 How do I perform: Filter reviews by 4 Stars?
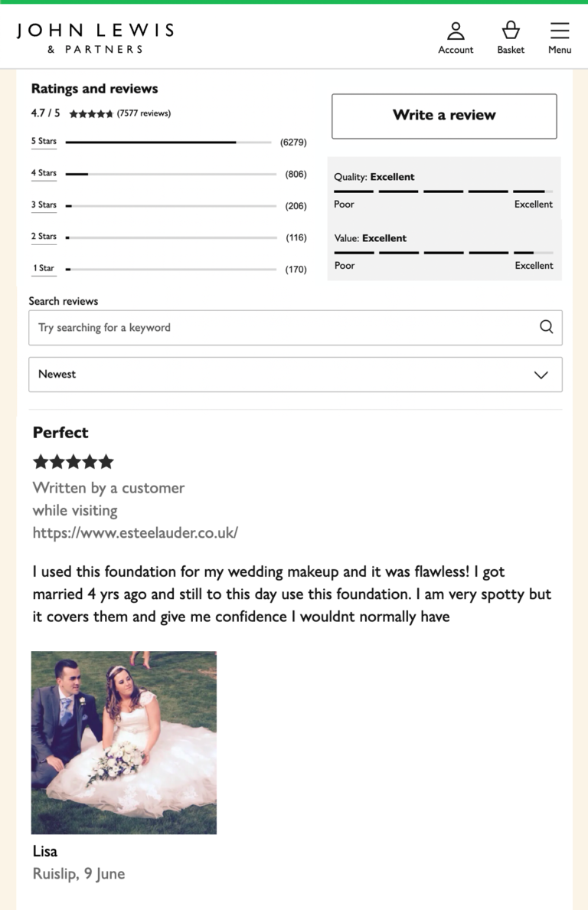coord(44,173)
